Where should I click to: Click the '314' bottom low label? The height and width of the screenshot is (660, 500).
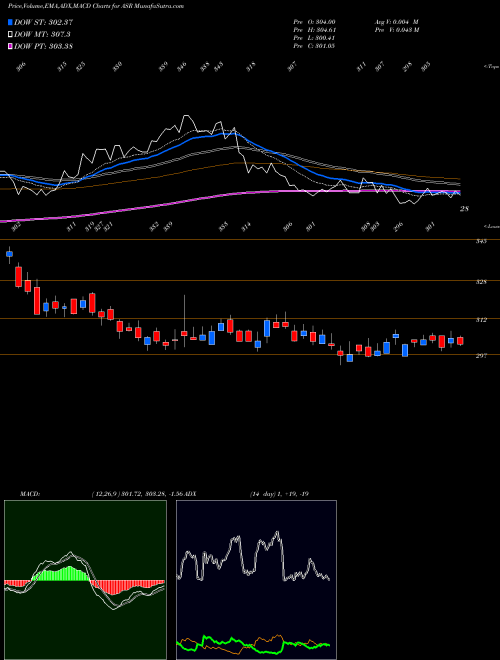246,226
